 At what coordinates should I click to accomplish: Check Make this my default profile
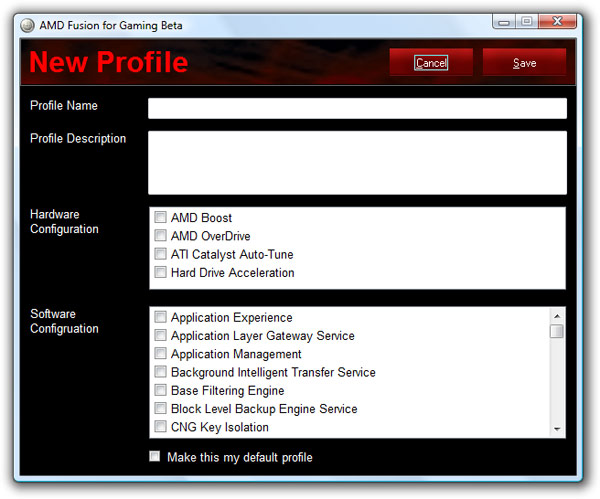(155, 456)
